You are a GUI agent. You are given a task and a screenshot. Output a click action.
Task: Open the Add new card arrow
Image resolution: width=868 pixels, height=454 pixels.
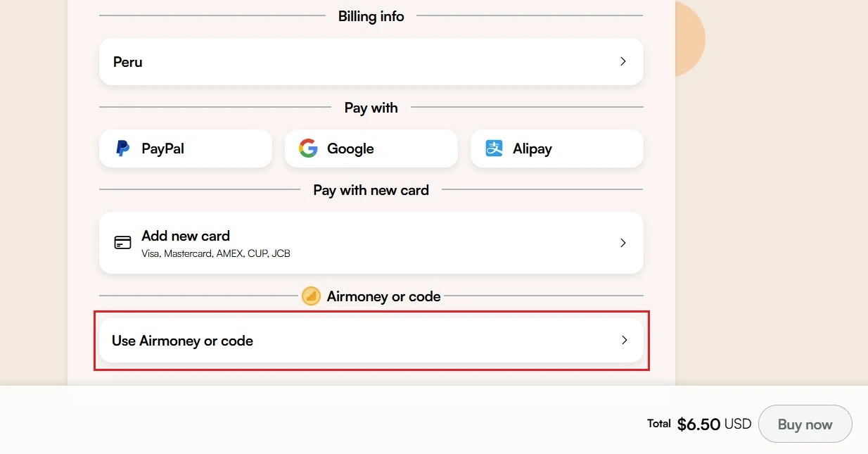[623, 243]
